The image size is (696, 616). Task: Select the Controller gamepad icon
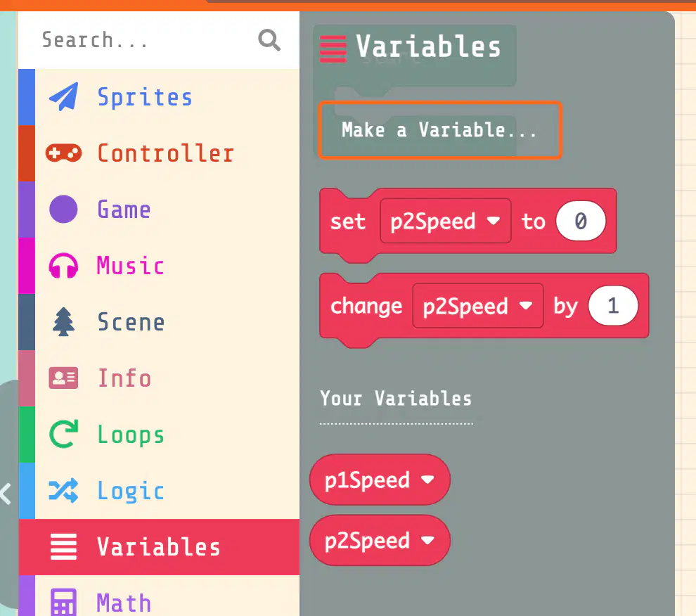[63, 153]
